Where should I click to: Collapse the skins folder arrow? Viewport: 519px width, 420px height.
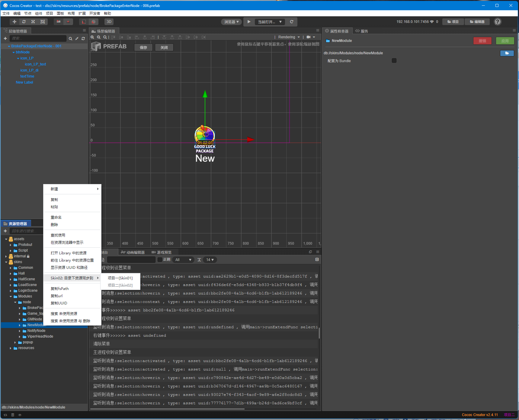point(6,262)
